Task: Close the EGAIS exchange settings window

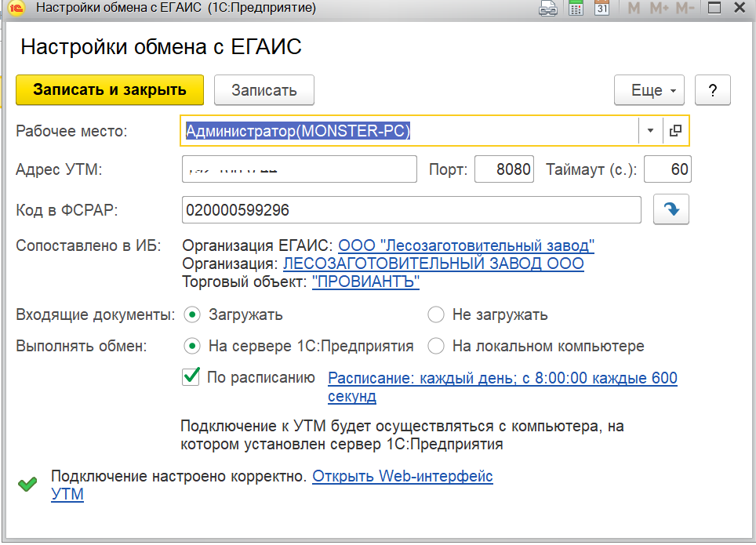Action: point(740,8)
